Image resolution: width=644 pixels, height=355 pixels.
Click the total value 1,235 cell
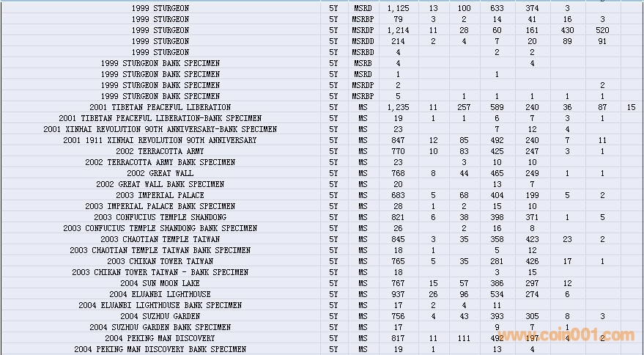398,107
